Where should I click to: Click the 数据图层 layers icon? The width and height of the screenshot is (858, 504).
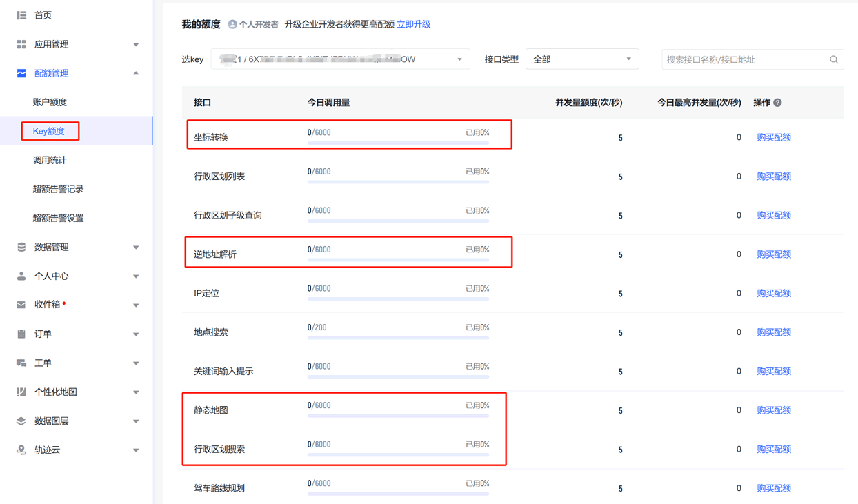pos(21,421)
